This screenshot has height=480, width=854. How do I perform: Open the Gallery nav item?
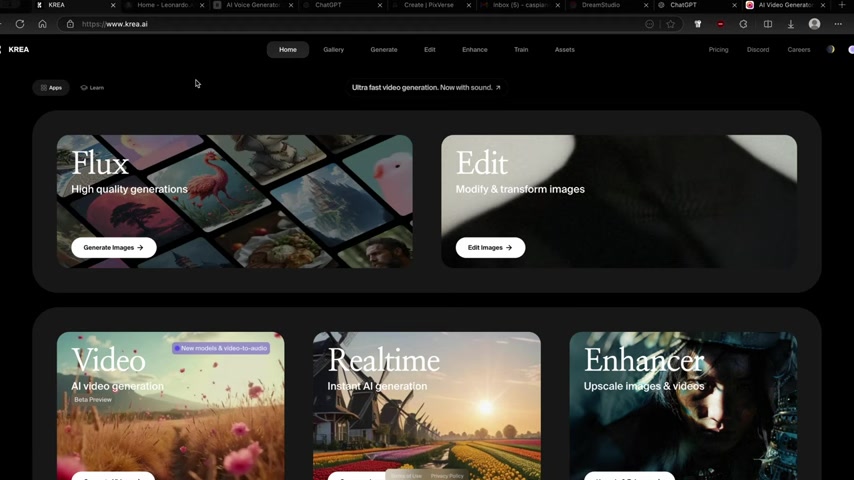point(333,49)
